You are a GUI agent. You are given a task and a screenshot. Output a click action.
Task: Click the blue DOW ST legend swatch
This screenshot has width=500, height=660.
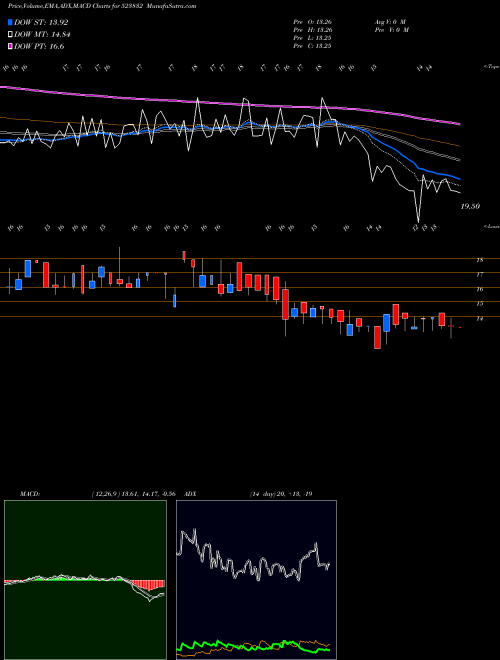(x=10, y=22)
